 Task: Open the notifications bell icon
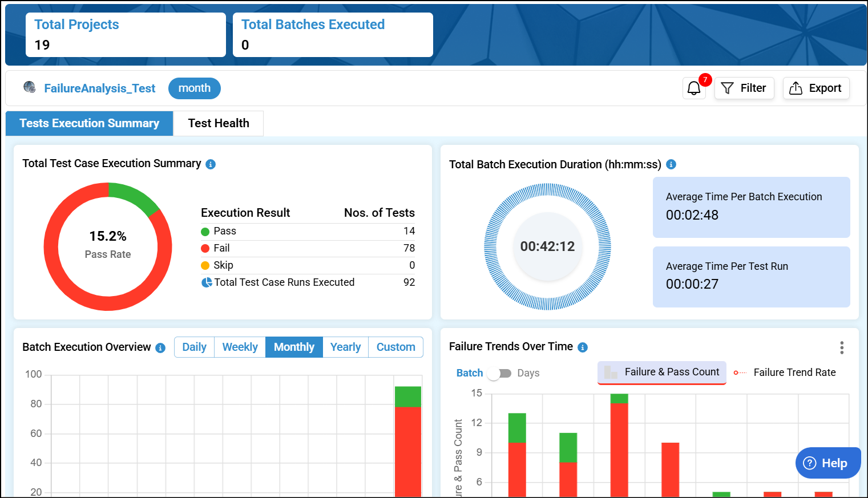pyautogui.click(x=694, y=88)
